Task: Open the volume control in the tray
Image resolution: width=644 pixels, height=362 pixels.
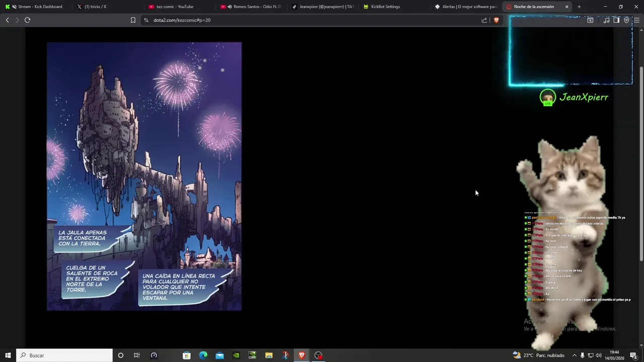Action: (599, 355)
